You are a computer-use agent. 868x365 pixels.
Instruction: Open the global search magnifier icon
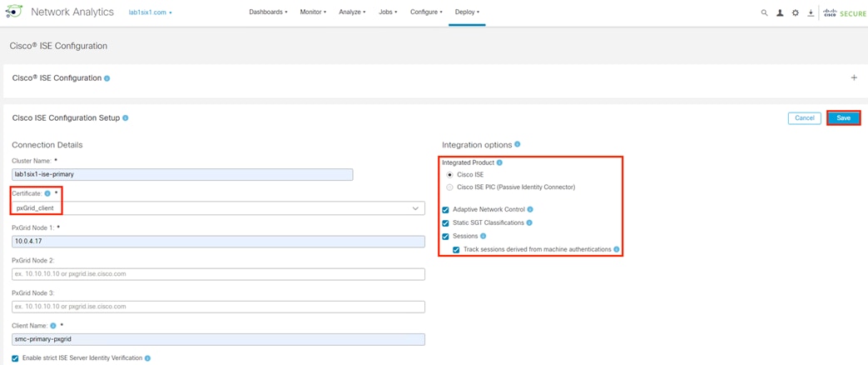(x=765, y=12)
